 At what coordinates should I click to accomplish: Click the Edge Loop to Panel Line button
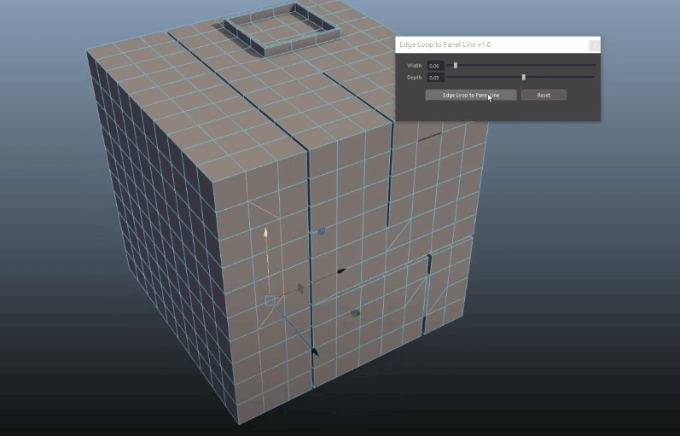tap(470, 95)
